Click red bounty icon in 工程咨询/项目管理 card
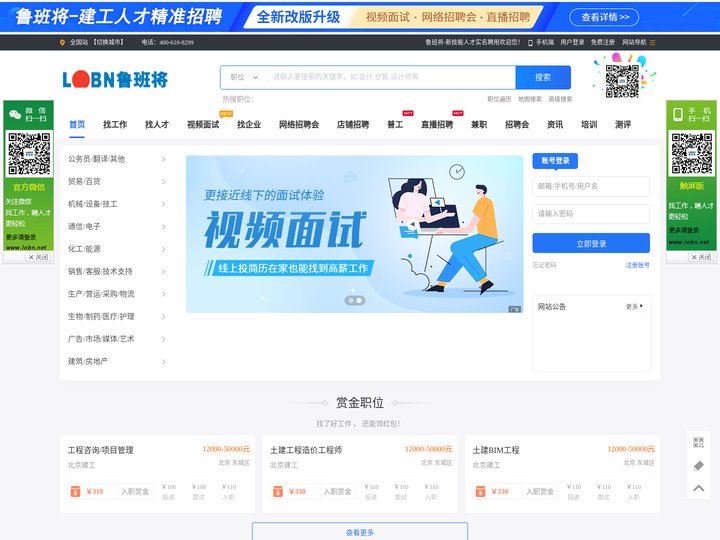The width and height of the screenshot is (720, 540). click(x=75, y=491)
